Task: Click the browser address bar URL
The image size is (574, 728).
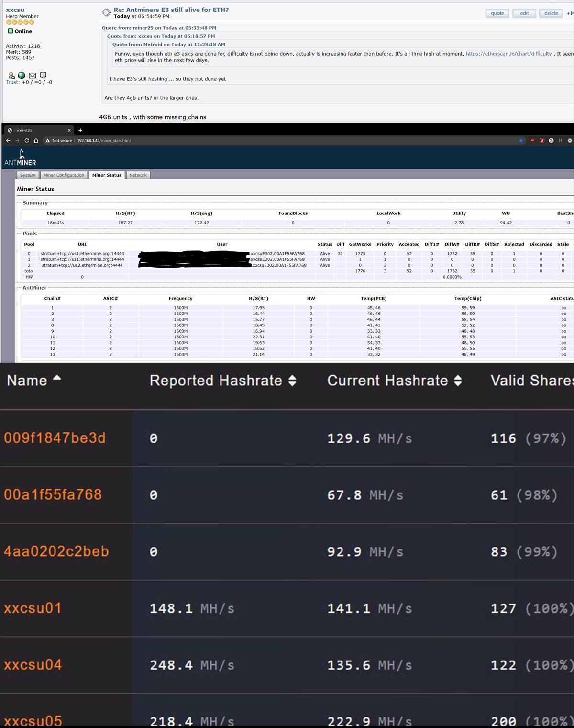Action: coord(104,141)
